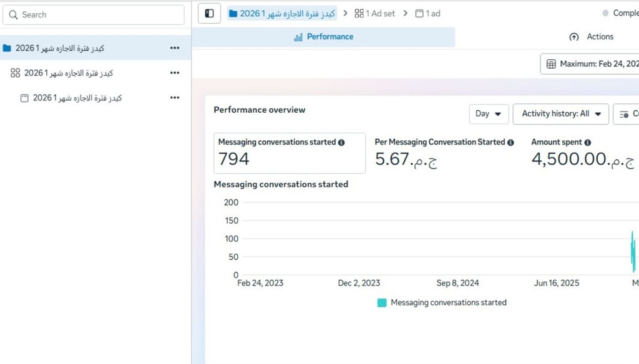Toggle the sidebar panel collapse icon
Screen dimensions: 639x364
209,13
